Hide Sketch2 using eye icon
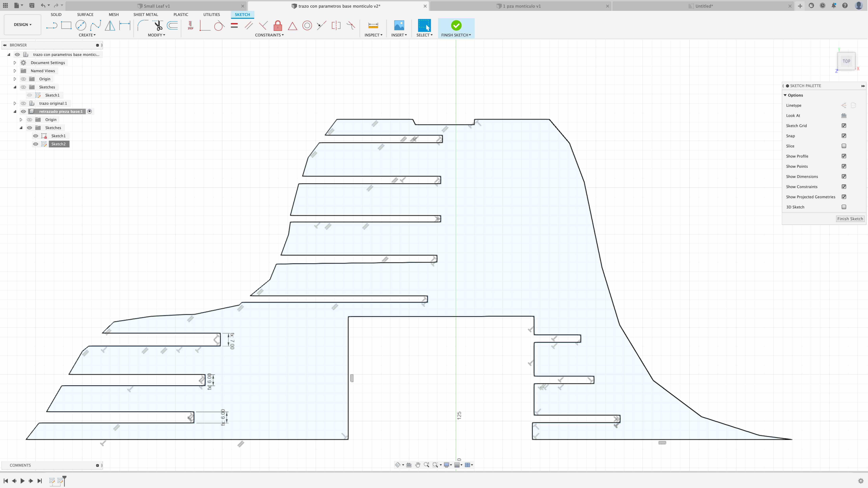Screen dimensions: 868x488 point(35,144)
